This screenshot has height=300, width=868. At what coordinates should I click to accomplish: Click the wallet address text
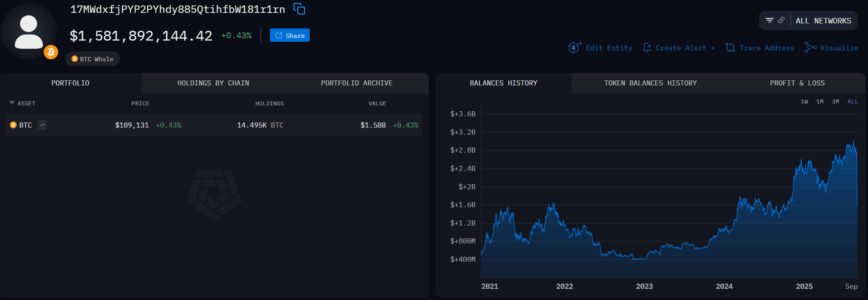178,9
